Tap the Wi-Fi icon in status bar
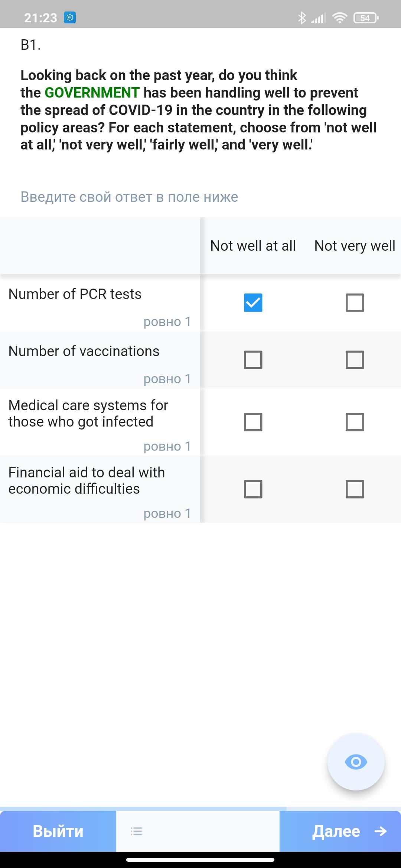The image size is (401, 868). click(339, 17)
